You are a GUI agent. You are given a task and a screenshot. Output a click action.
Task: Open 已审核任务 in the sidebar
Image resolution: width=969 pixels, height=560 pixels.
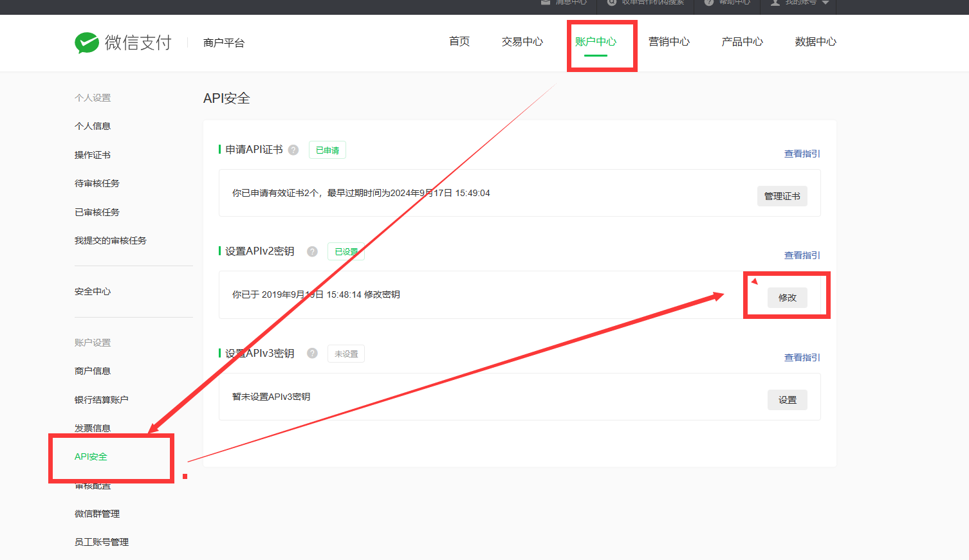tap(97, 212)
